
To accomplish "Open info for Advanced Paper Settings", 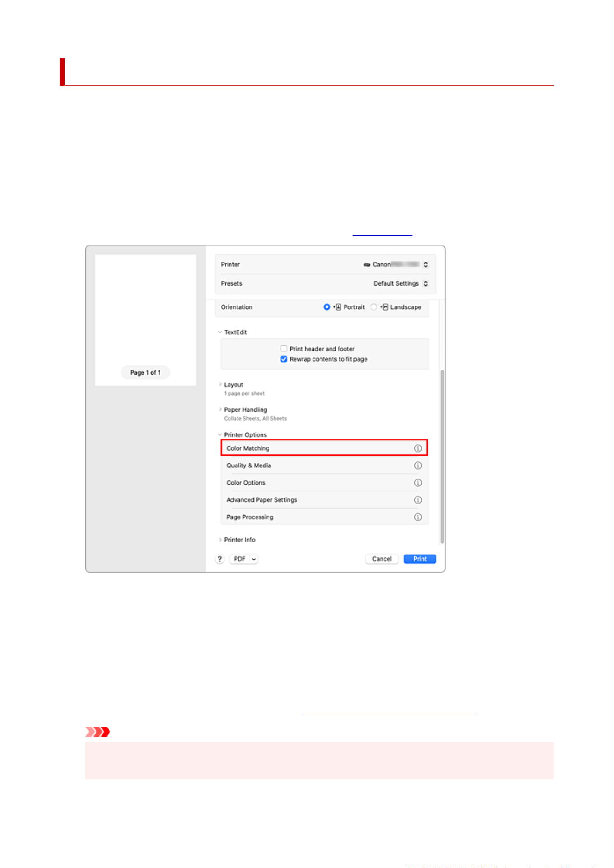I will [x=417, y=500].
